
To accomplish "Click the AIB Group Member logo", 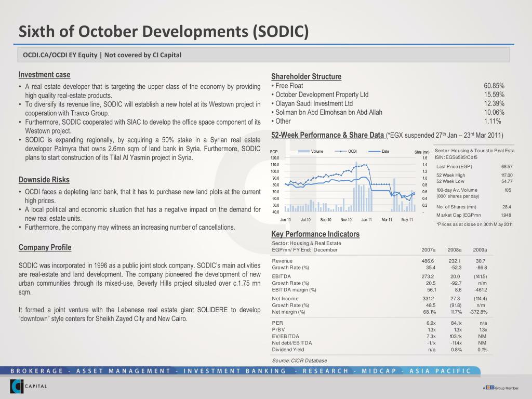I will (501, 388).
